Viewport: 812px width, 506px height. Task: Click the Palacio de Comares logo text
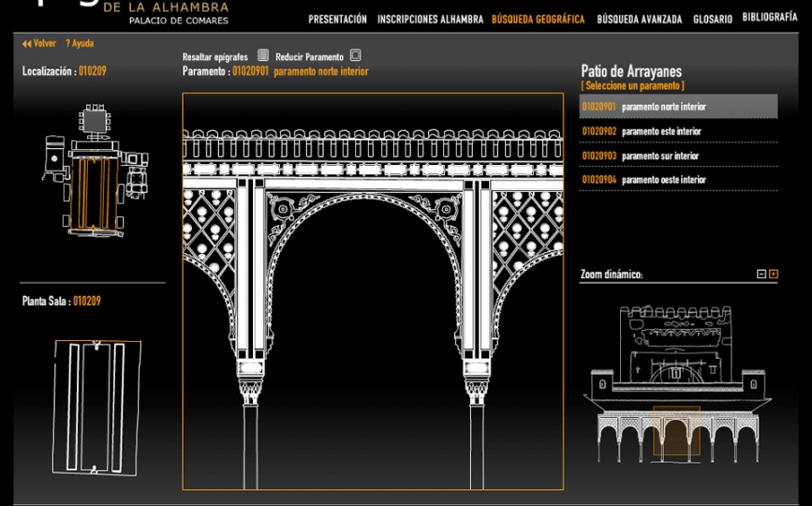tap(179, 21)
